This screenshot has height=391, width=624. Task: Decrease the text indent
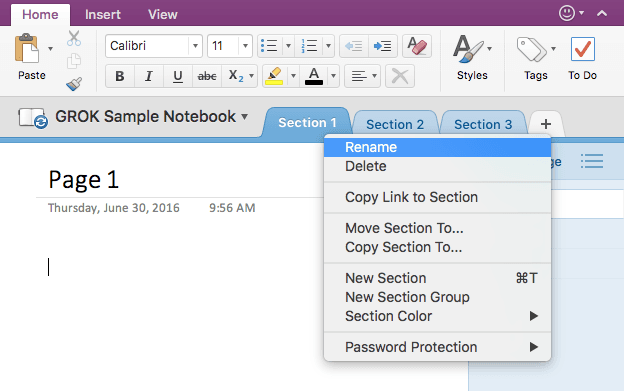pyautogui.click(x=354, y=46)
